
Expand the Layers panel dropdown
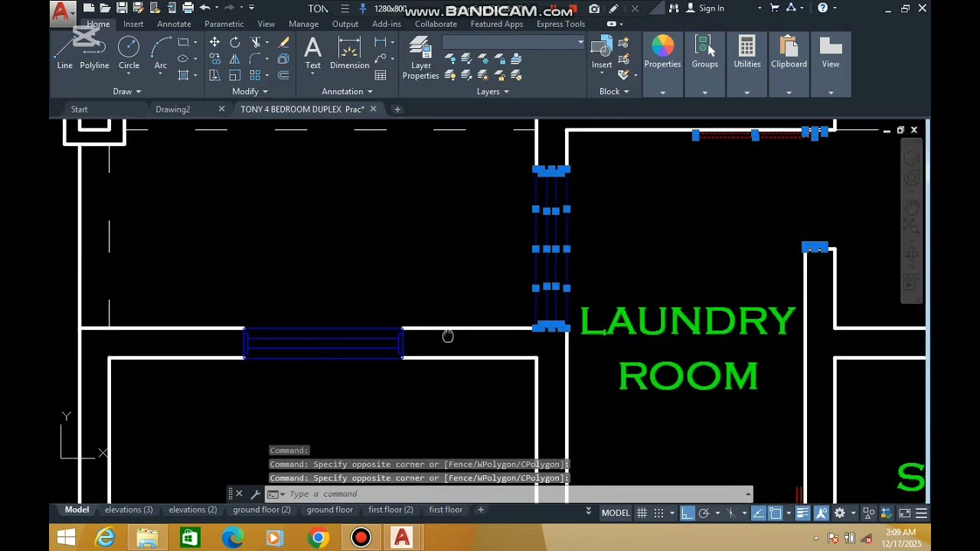[492, 92]
